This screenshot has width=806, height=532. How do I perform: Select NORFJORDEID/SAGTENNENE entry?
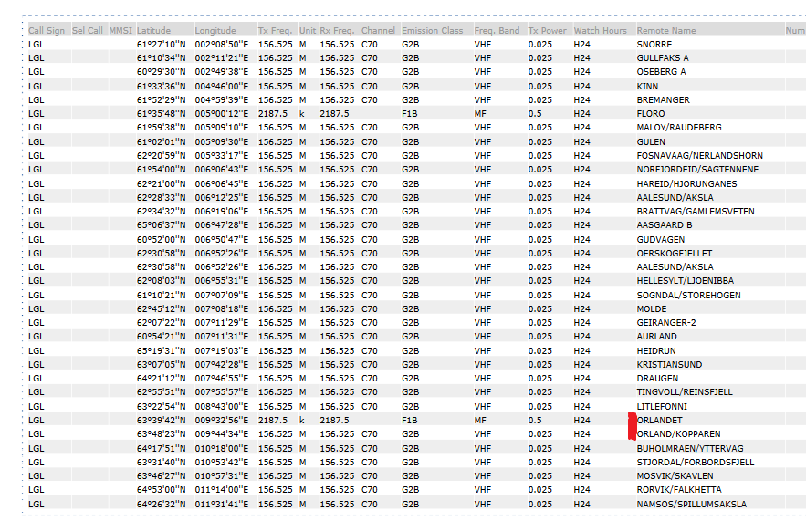click(x=697, y=169)
